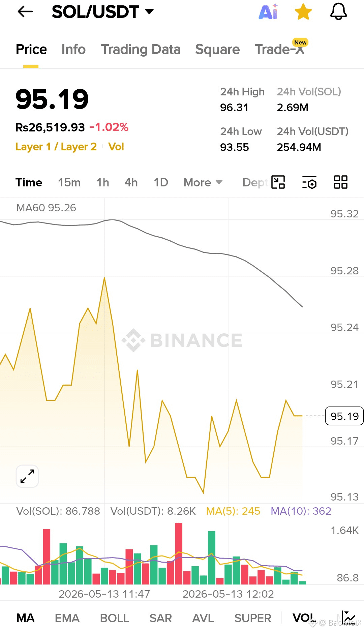Open the Trade-X tab
The image size is (364, 631).
pos(279,50)
